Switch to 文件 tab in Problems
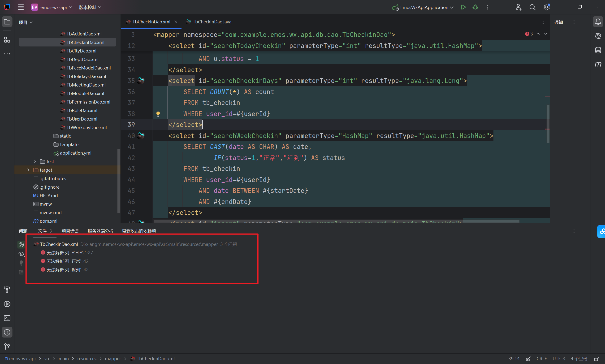The height and width of the screenshot is (364, 605). (45, 231)
